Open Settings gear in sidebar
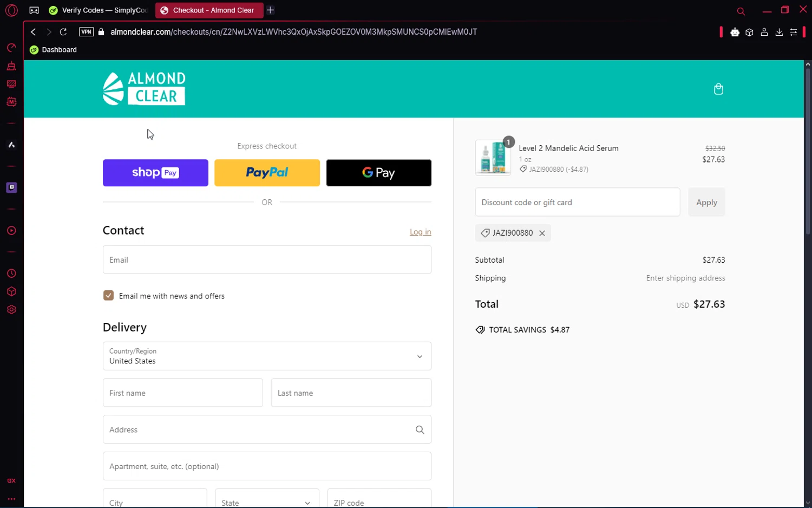 11,310
